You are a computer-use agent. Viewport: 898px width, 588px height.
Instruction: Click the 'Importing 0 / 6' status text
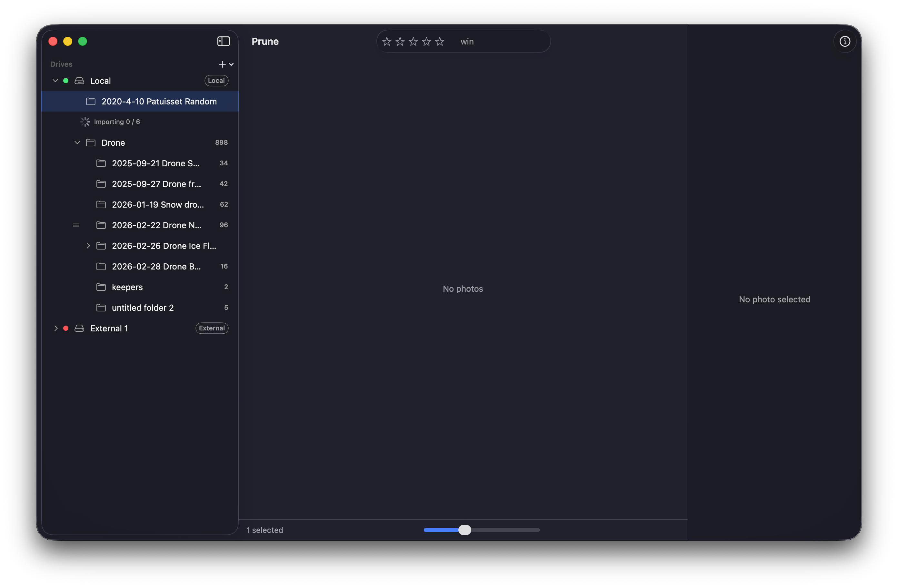117,122
